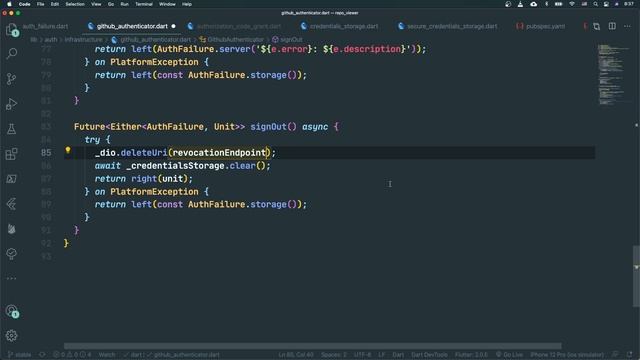This screenshot has width=640, height=360.
Task: Open the Edit menu
Action: 55,4
